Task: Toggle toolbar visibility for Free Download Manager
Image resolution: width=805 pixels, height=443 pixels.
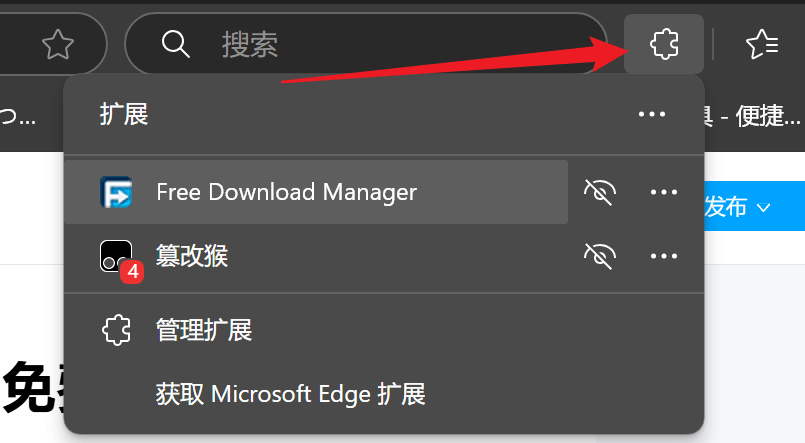Action: pos(599,192)
